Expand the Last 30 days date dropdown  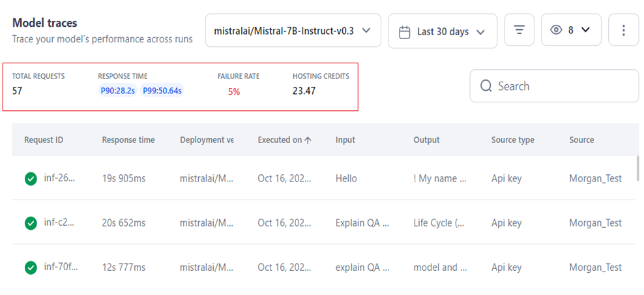(443, 31)
